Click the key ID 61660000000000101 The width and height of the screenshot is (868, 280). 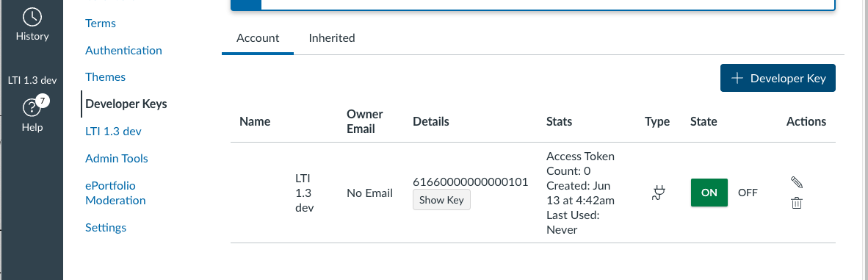[471, 182]
